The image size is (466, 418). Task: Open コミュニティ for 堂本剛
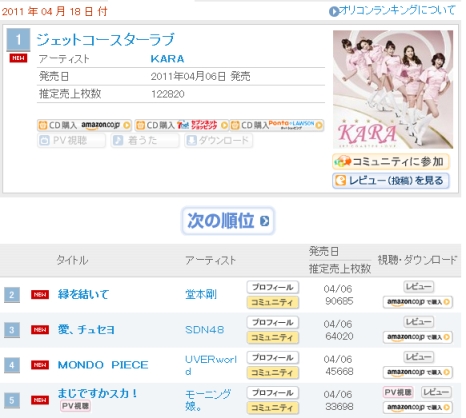273,302
